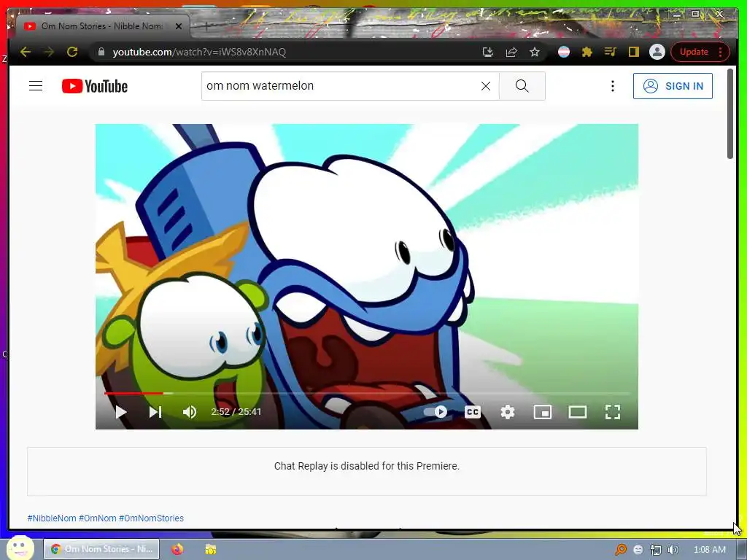The height and width of the screenshot is (560, 747).
Task: Click the Update button in Chrome
Action: (699, 52)
